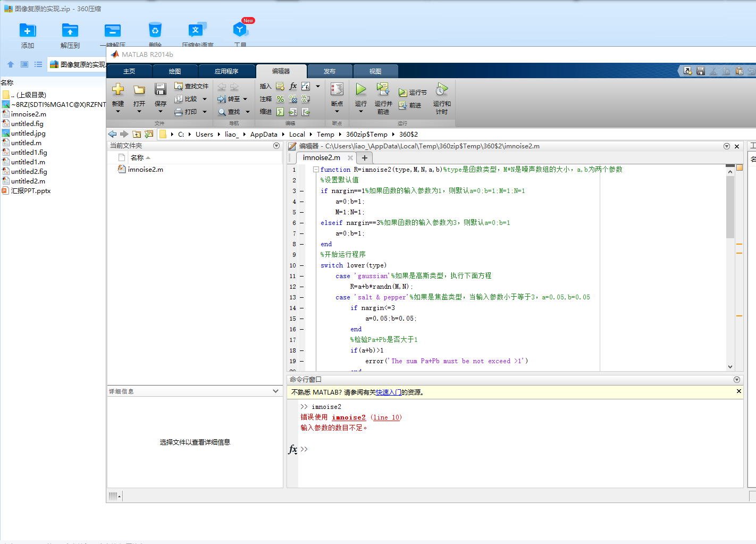This screenshot has width=756, height=544.
Task: Click the green Run (运行) button
Action: 360,89
